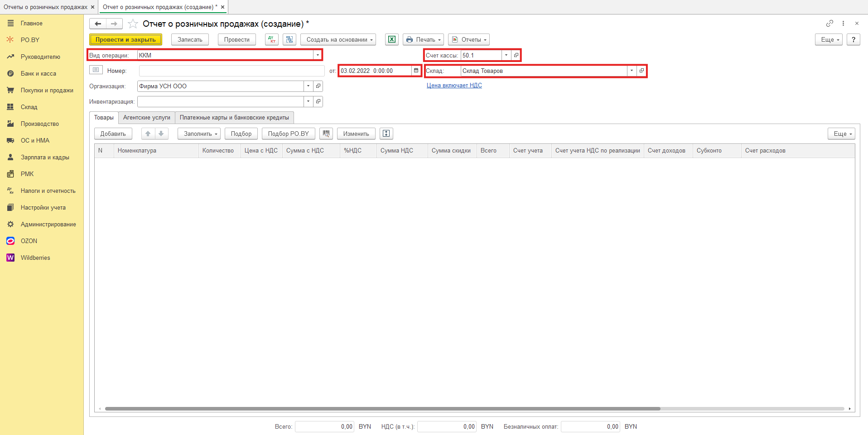Click the Дт/Кт postings icon
Screen dimensions: 868x435
point(272,40)
